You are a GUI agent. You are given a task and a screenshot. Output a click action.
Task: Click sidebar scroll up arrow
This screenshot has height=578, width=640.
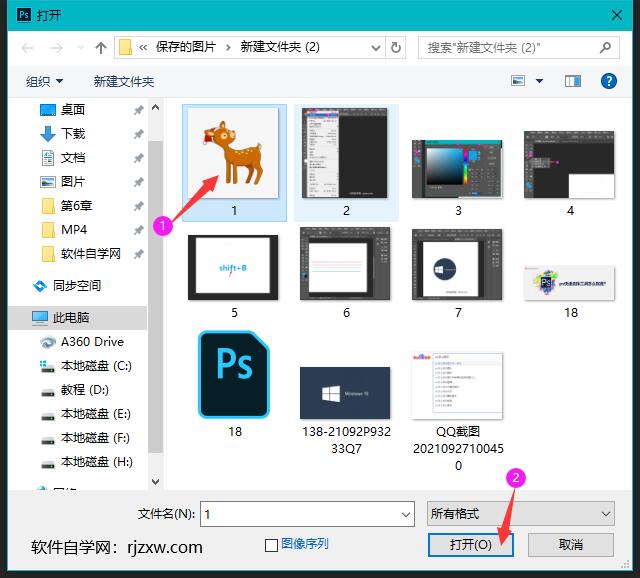[x=156, y=107]
